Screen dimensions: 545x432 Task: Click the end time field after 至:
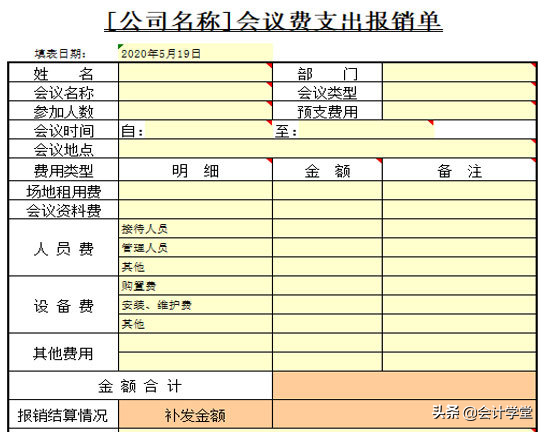[366, 130]
